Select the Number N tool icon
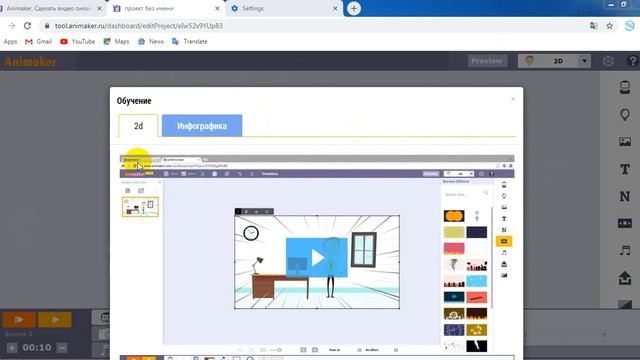Image resolution: width=640 pixels, height=360 pixels. click(x=625, y=196)
